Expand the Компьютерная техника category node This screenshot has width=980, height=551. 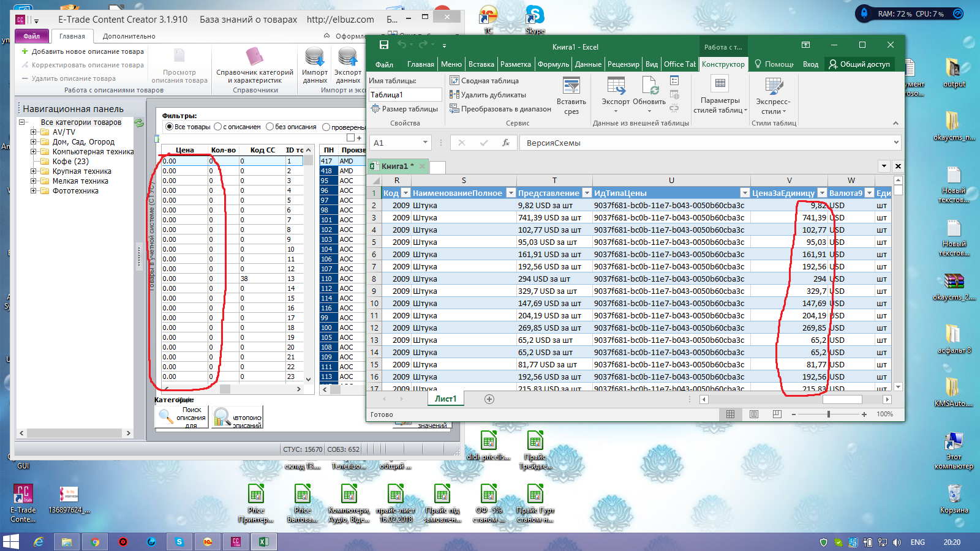coord(34,151)
